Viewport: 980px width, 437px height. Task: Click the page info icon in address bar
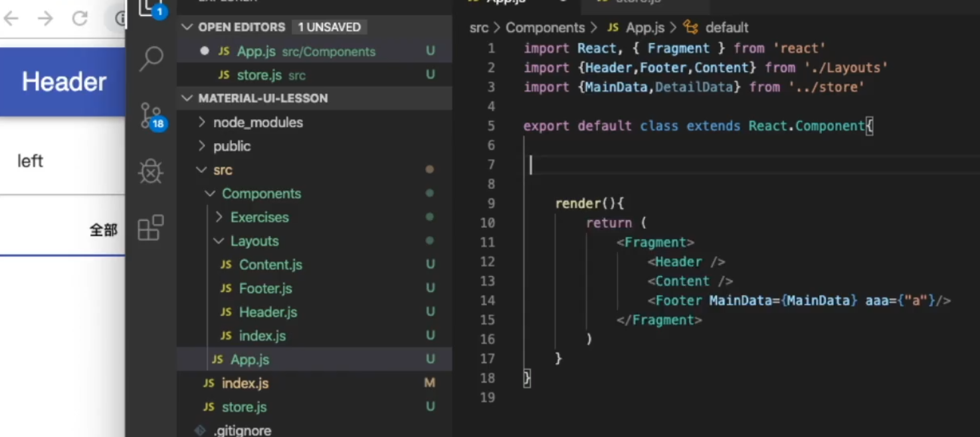[120, 19]
